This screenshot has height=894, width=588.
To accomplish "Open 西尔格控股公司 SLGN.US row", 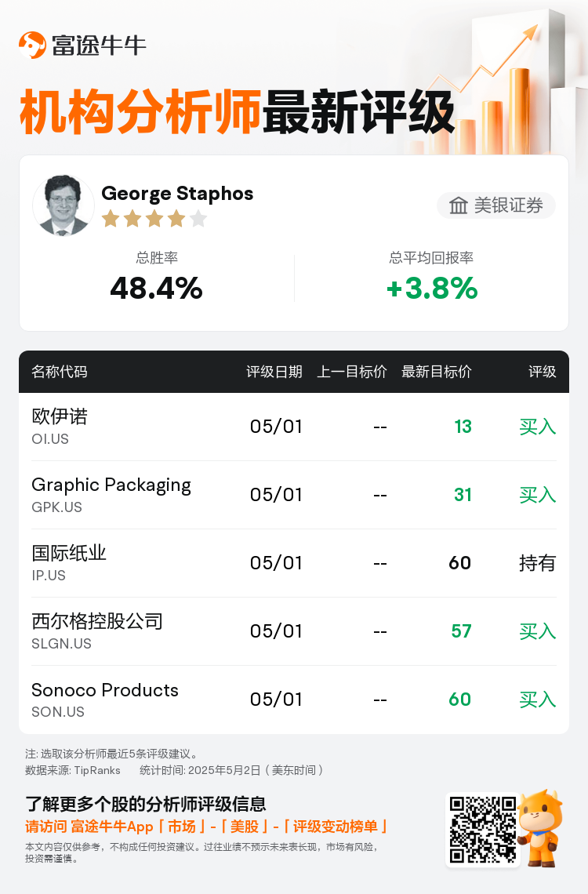I will click(x=294, y=631).
